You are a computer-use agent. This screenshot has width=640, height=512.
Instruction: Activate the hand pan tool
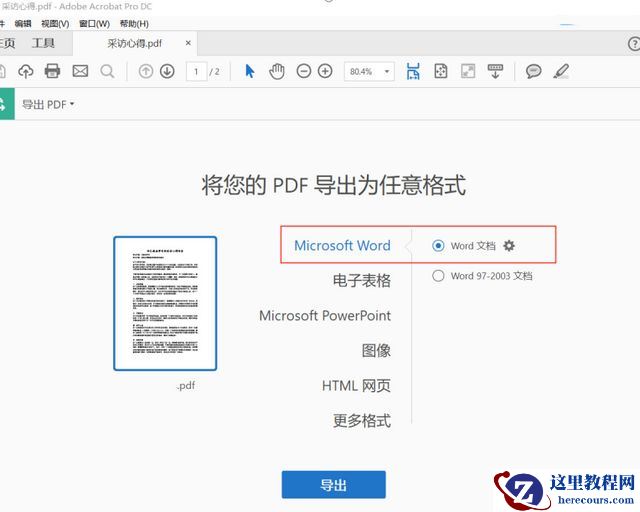pyautogui.click(x=277, y=71)
